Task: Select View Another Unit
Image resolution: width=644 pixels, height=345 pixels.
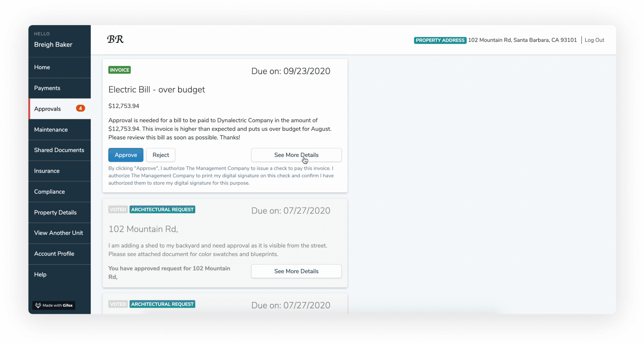Action: click(58, 233)
